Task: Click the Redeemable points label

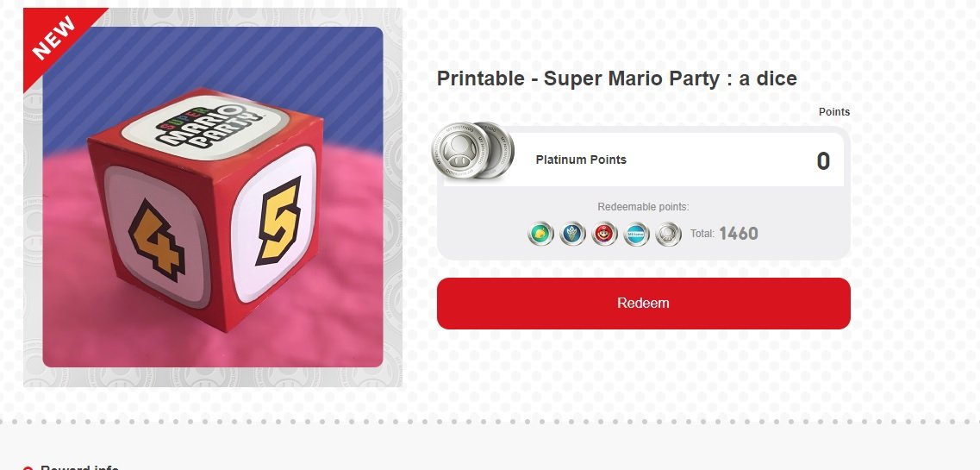Action: point(643,207)
